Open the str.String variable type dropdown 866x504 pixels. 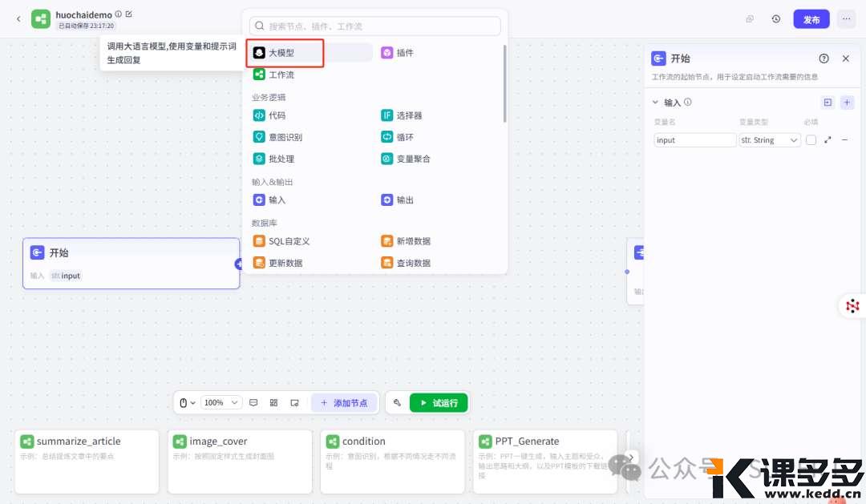(768, 139)
